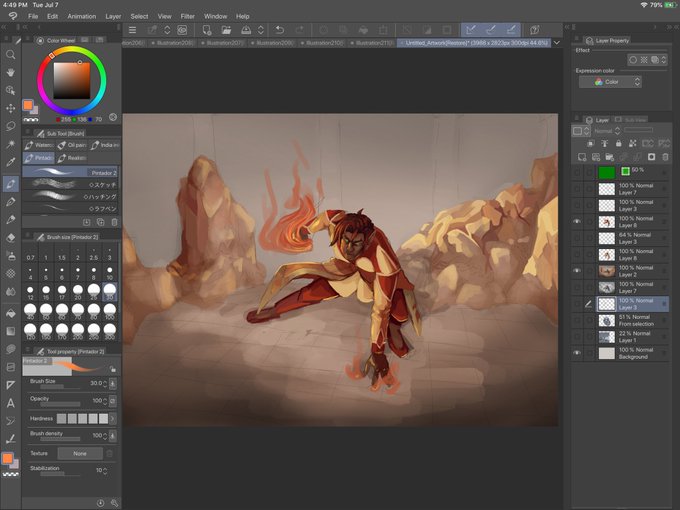Open the Window menu
Viewport: 680px width, 510px height.
[x=216, y=16]
